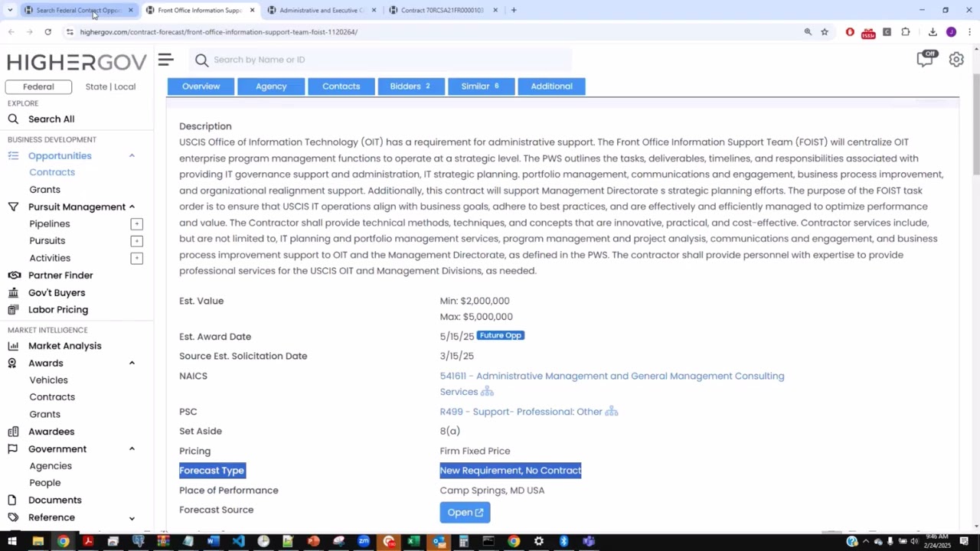The image size is (980, 551).
Task: Click the browser address bar URL
Action: [x=218, y=32]
